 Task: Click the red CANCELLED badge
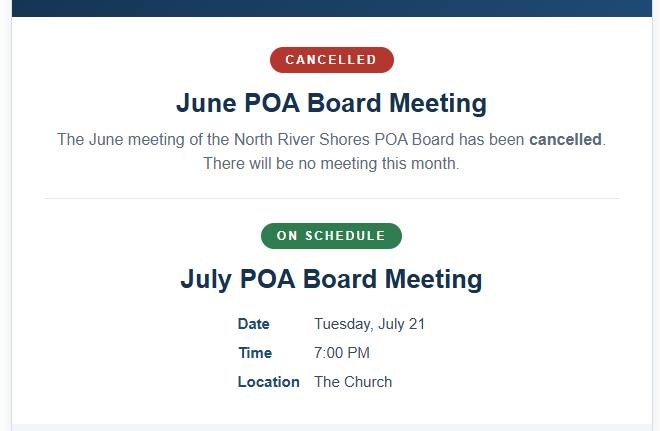pos(332,60)
